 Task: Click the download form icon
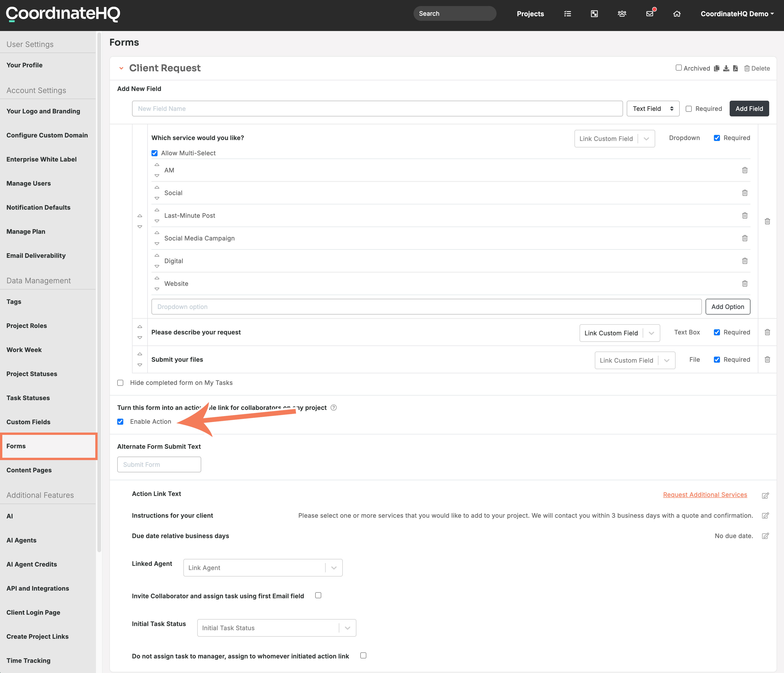click(726, 68)
